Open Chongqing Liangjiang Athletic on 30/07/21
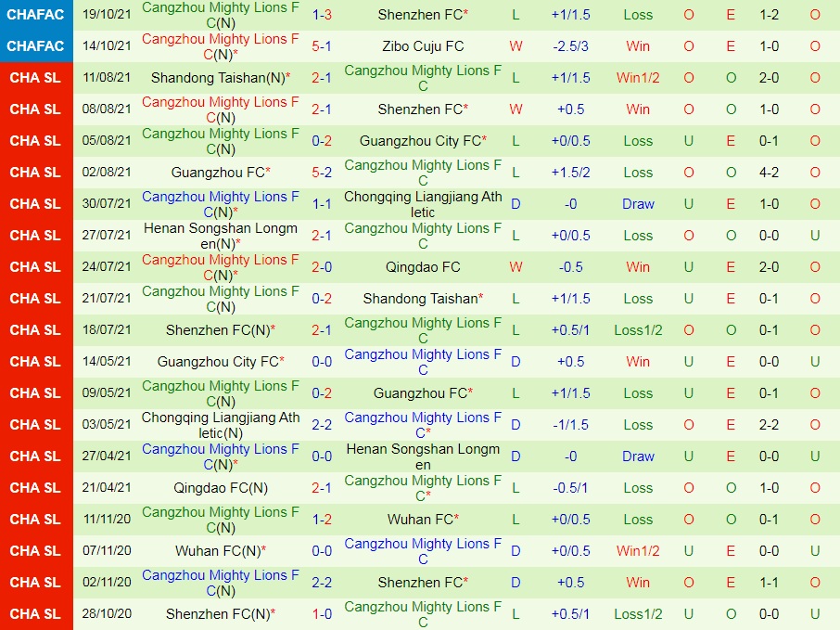840x630 pixels. (x=423, y=204)
